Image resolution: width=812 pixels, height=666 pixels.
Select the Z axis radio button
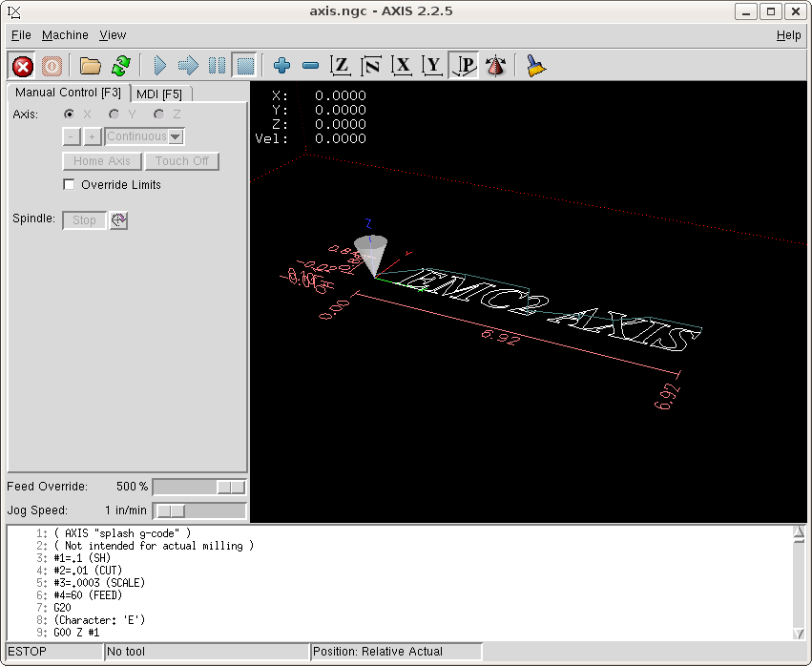[x=159, y=114]
